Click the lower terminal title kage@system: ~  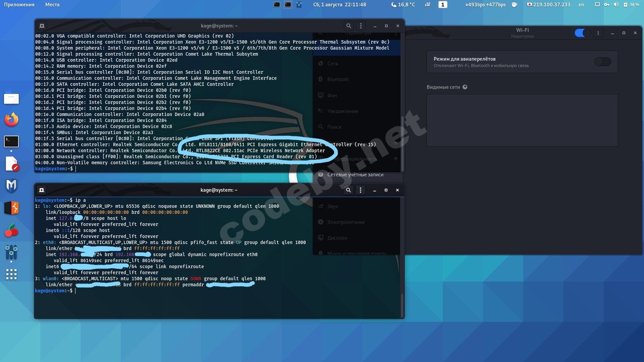pos(219,190)
